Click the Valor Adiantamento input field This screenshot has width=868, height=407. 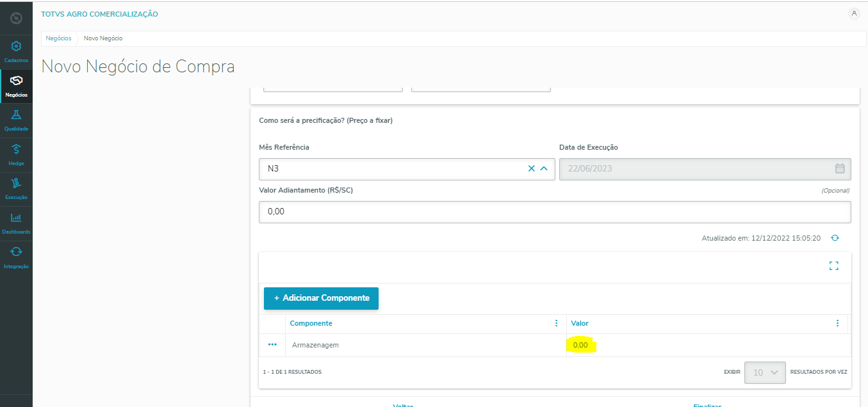pyautogui.click(x=555, y=212)
